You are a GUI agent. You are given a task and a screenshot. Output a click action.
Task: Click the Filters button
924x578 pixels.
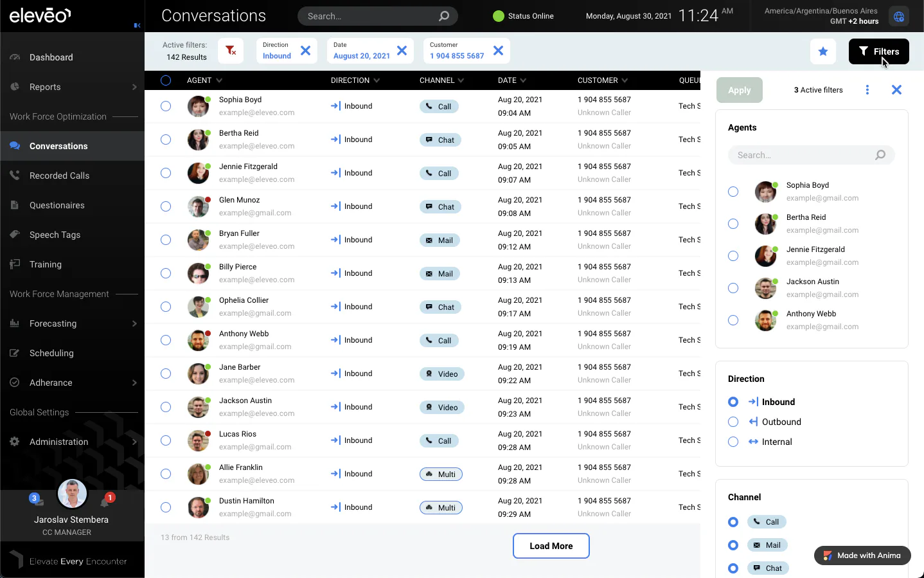pyautogui.click(x=879, y=51)
